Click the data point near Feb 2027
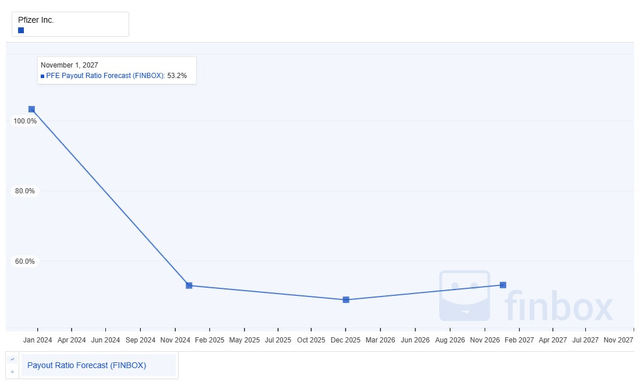The height and width of the screenshot is (385, 640). (x=503, y=285)
